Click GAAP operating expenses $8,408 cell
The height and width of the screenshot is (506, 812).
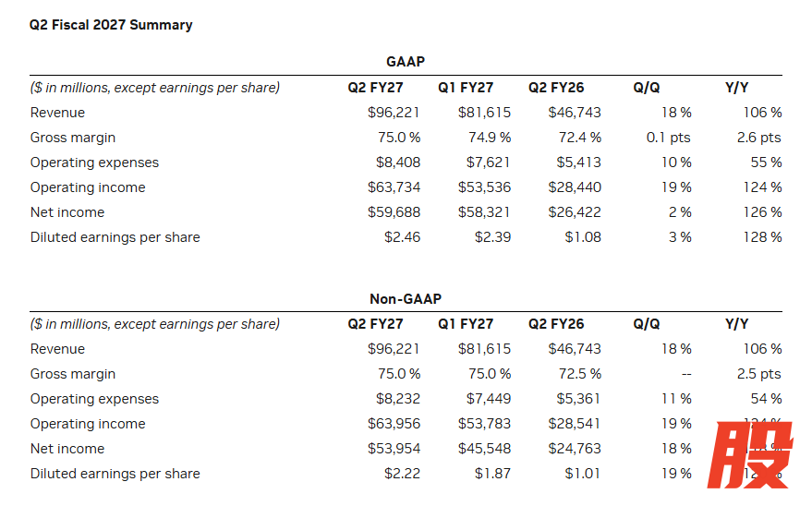click(398, 163)
